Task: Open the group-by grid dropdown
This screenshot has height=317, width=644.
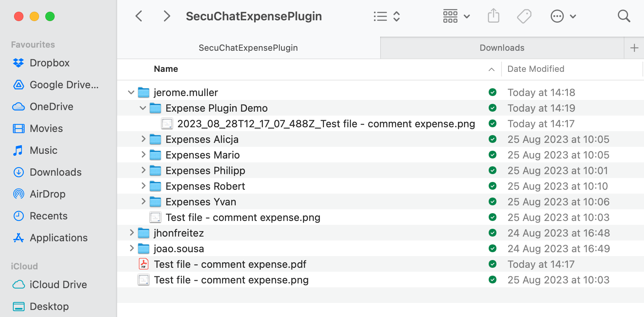Action: pos(456,16)
